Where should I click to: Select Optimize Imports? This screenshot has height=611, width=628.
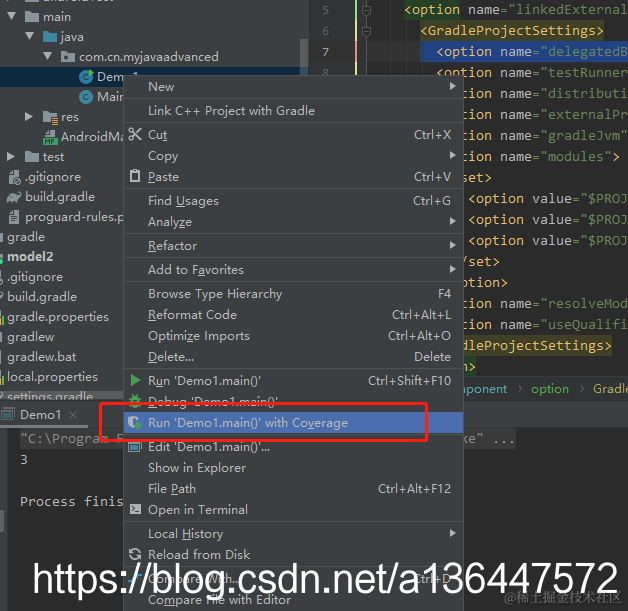point(293,336)
